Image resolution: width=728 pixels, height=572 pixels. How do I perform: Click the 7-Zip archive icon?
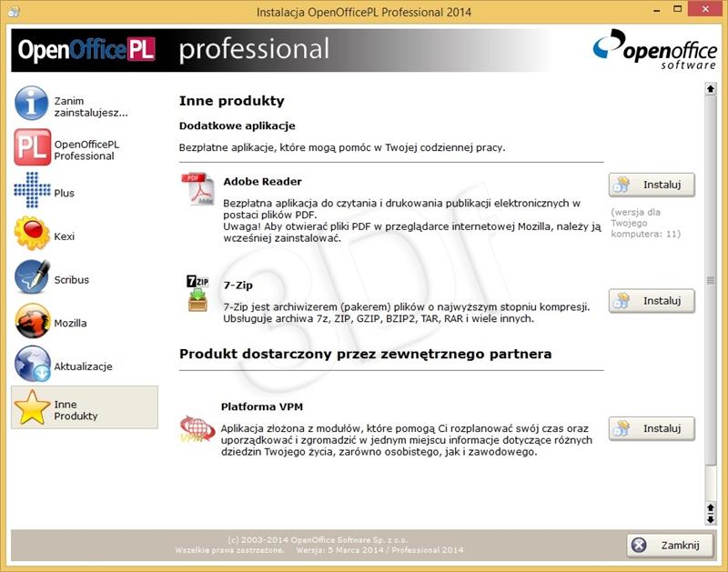(197, 293)
